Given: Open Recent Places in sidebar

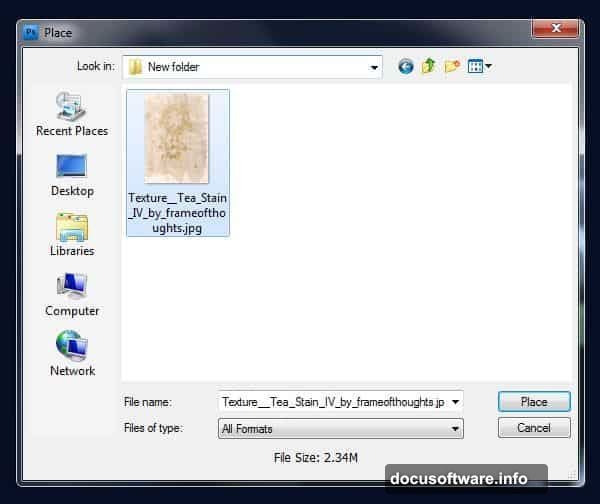Looking at the screenshot, I should tap(72, 114).
